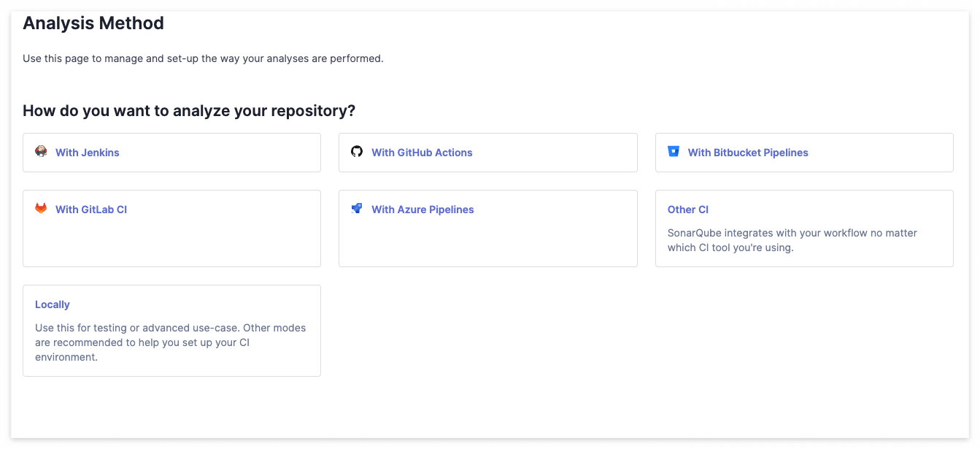
Task: Click the GitHub octocat icon
Action: pyautogui.click(x=357, y=152)
